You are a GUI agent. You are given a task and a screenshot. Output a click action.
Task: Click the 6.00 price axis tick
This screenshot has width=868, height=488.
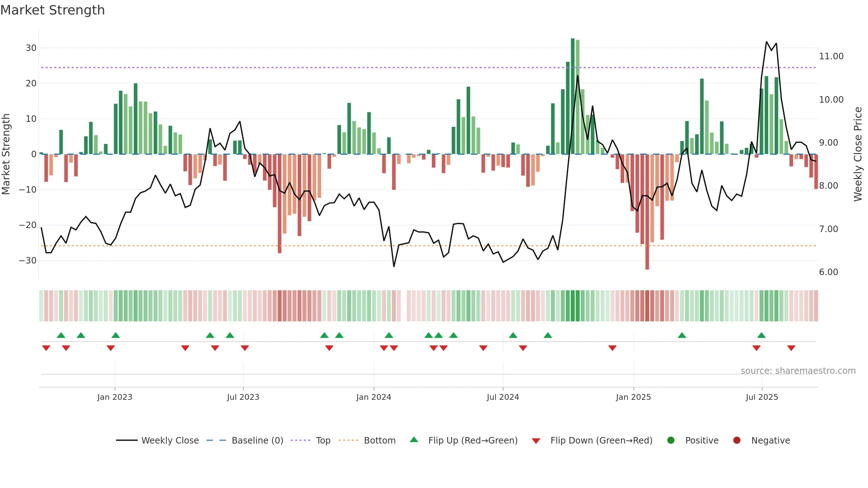point(828,272)
